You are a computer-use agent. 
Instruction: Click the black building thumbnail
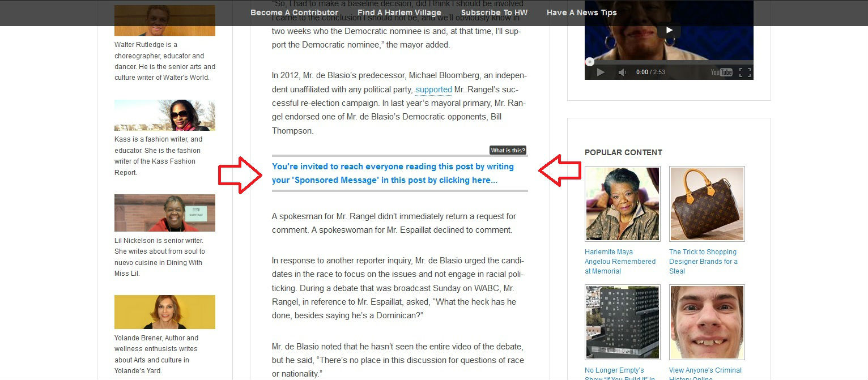coord(622,322)
